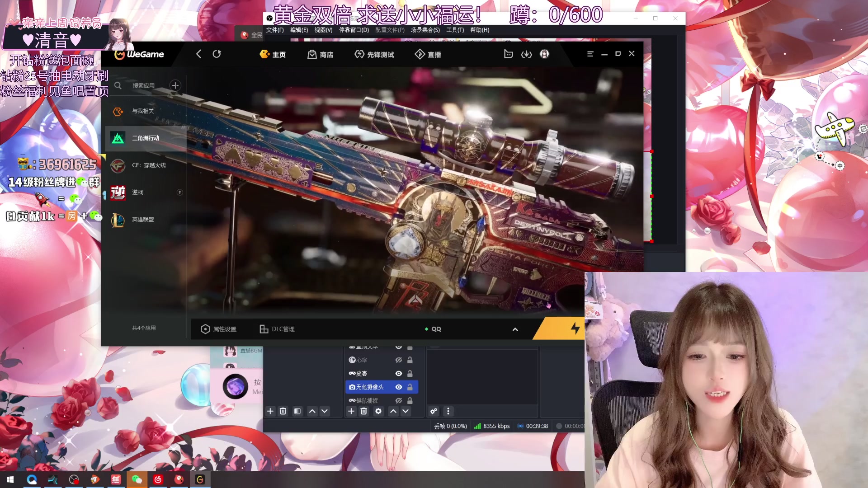Move the scene up in OBS

312,411
